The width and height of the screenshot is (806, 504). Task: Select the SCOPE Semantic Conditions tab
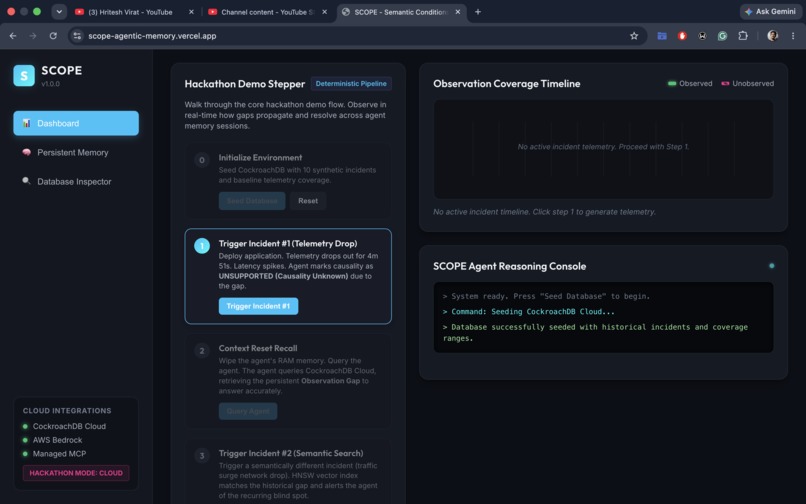(x=400, y=12)
